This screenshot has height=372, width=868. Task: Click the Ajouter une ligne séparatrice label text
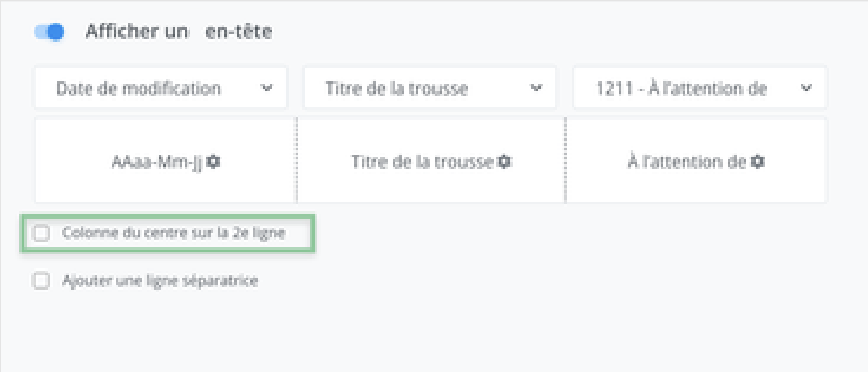point(160,281)
